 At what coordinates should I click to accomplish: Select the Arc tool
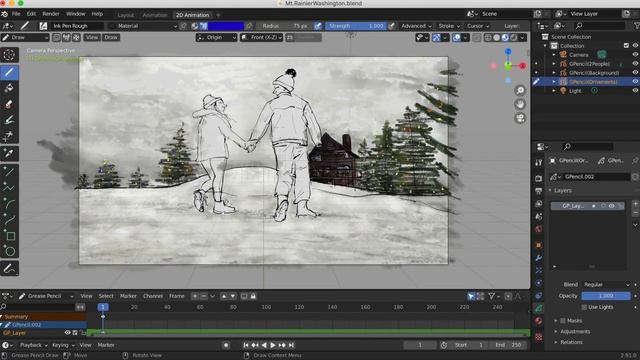pyautogui.click(x=9, y=203)
